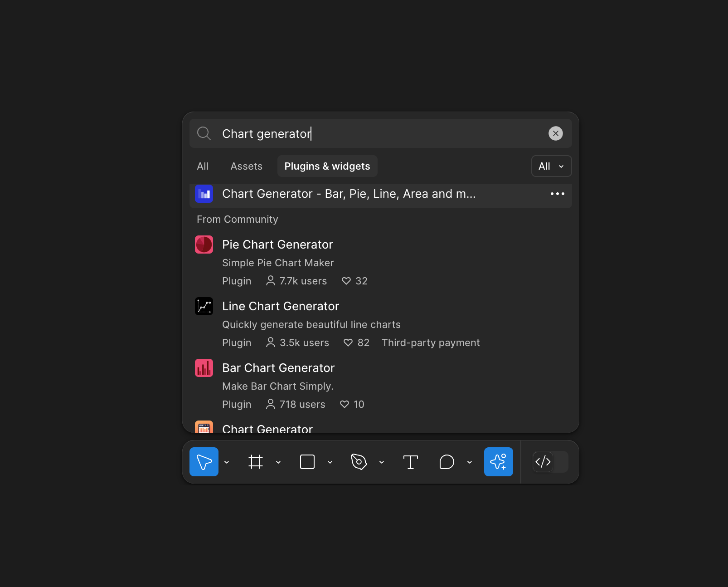Viewport: 728px width, 587px height.
Task: Toggle the Dev Mode switch
Action: (x=550, y=462)
